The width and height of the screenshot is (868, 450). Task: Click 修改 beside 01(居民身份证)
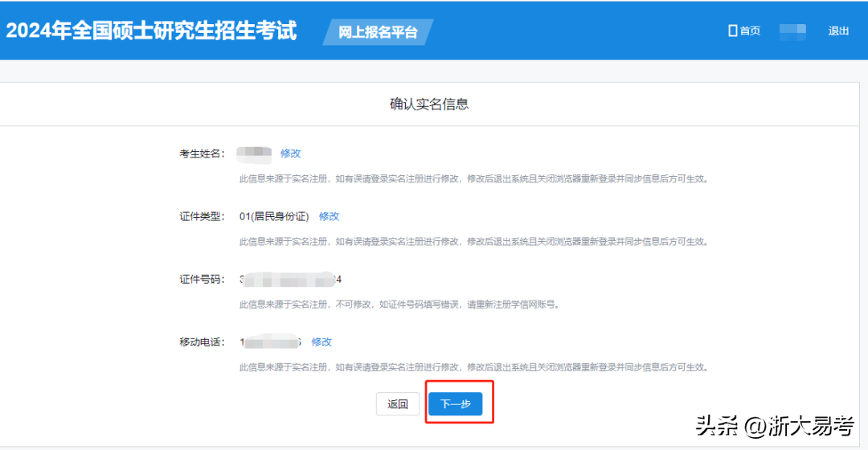(329, 216)
